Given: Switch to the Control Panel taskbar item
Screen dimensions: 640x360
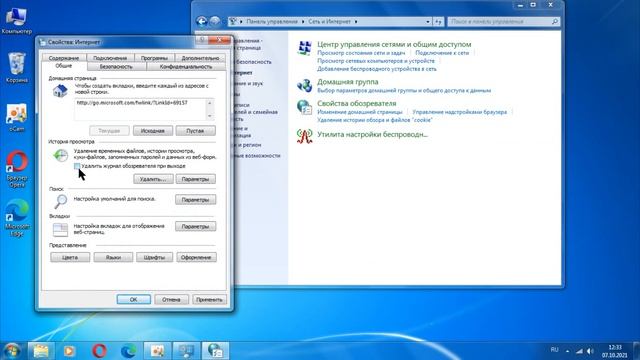Looking at the screenshot, I should pyautogui.click(x=187, y=351).
